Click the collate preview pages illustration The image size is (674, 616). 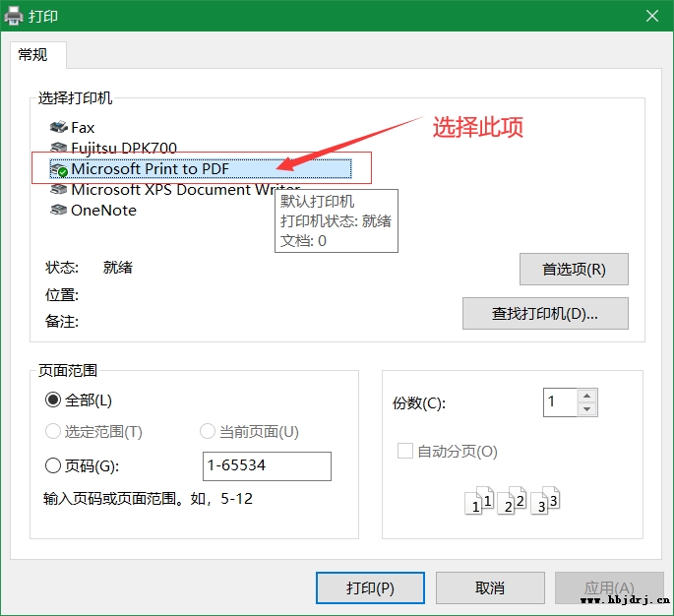click(512, 500)
